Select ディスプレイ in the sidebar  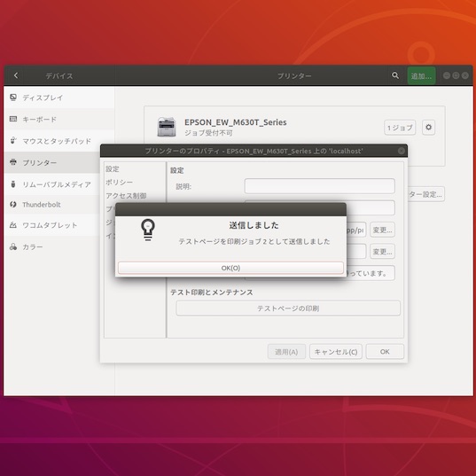[x=59, y=98]
